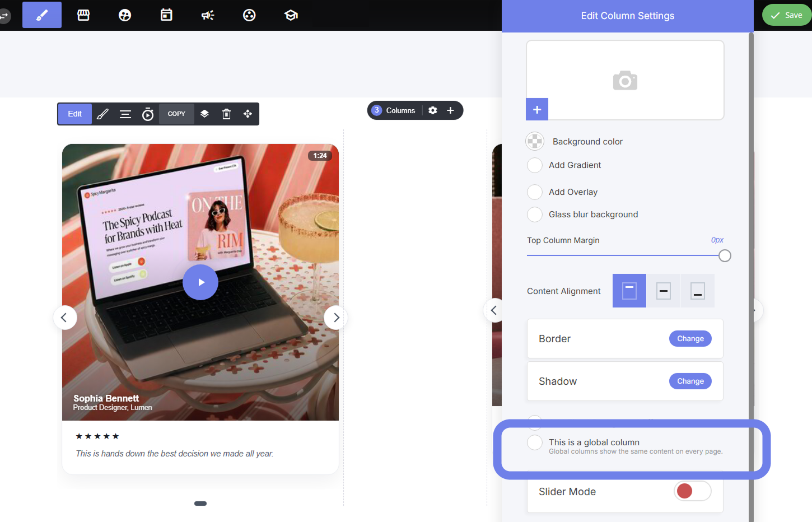Go to previous slide in testimonial carousel
Screen dimensions: 812x522
click(64, 318)
